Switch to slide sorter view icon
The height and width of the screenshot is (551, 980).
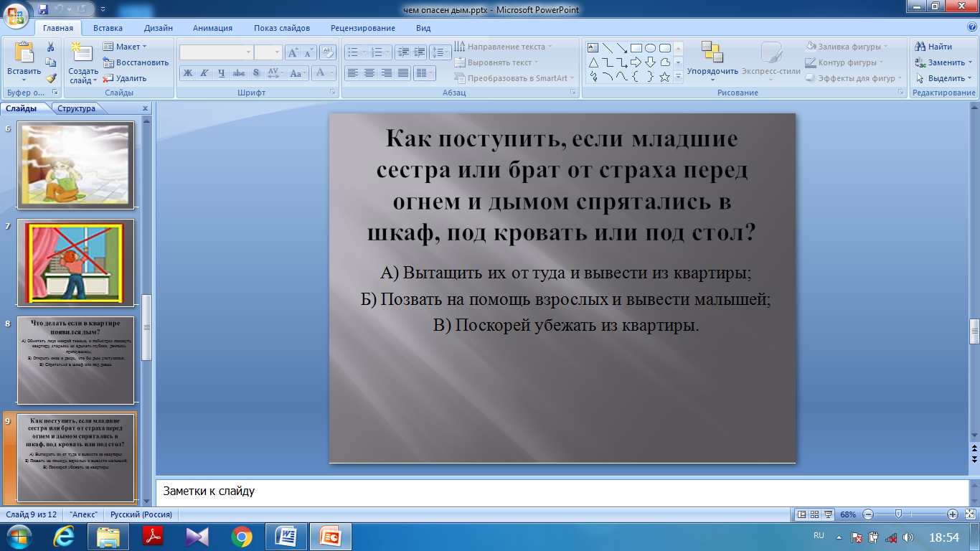click(x=816, y=514)
